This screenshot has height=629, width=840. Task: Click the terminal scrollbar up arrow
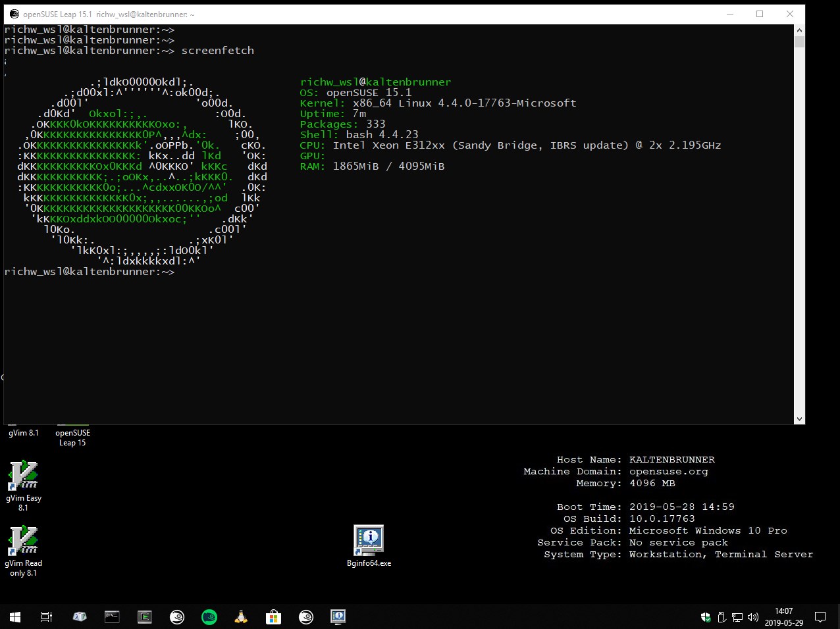coord(800,30)
